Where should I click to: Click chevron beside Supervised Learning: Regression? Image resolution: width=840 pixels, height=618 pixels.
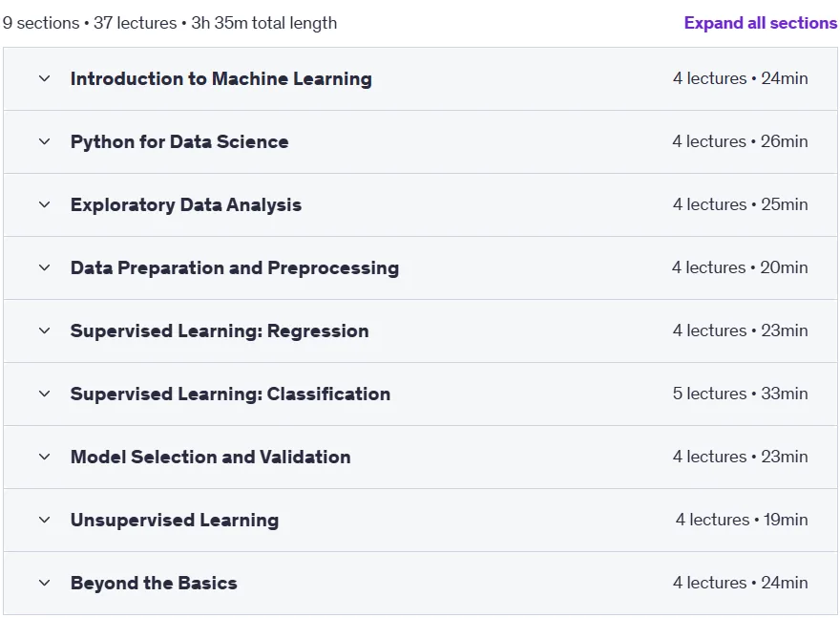click(45, 330)
